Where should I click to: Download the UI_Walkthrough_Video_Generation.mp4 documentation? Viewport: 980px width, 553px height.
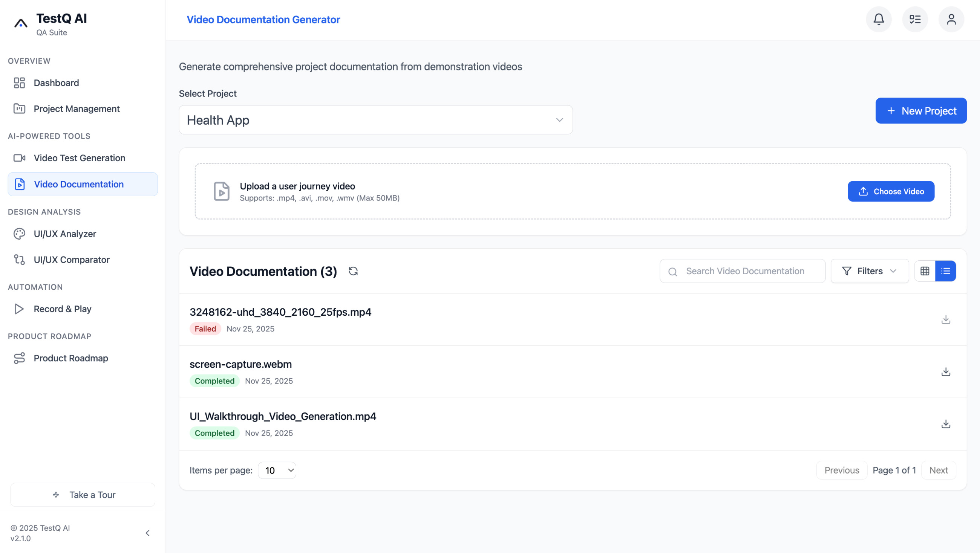[946, 424]
